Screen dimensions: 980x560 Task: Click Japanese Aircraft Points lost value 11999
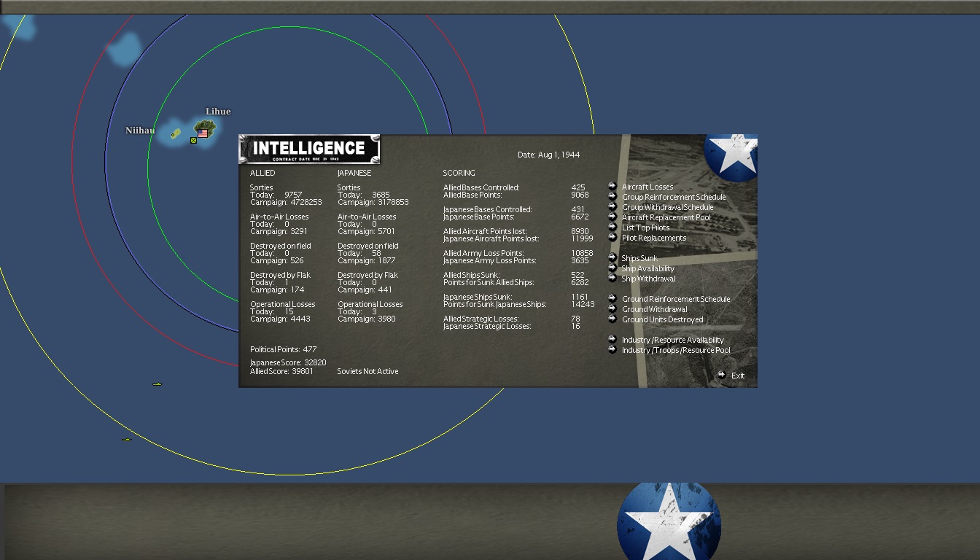582,238
